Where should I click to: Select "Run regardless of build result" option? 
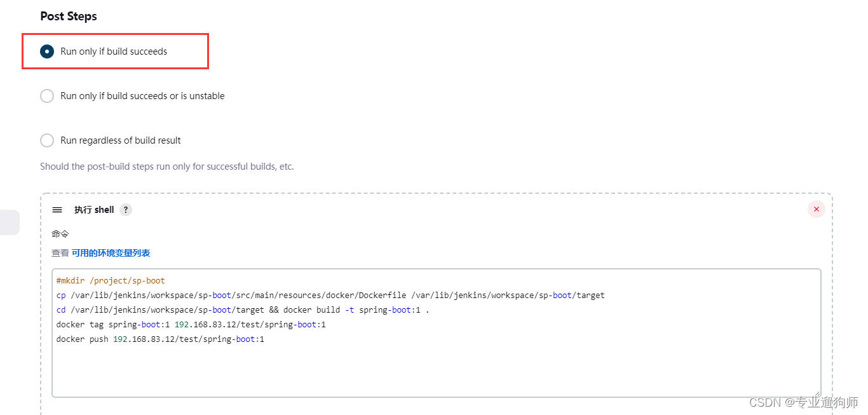47,140
